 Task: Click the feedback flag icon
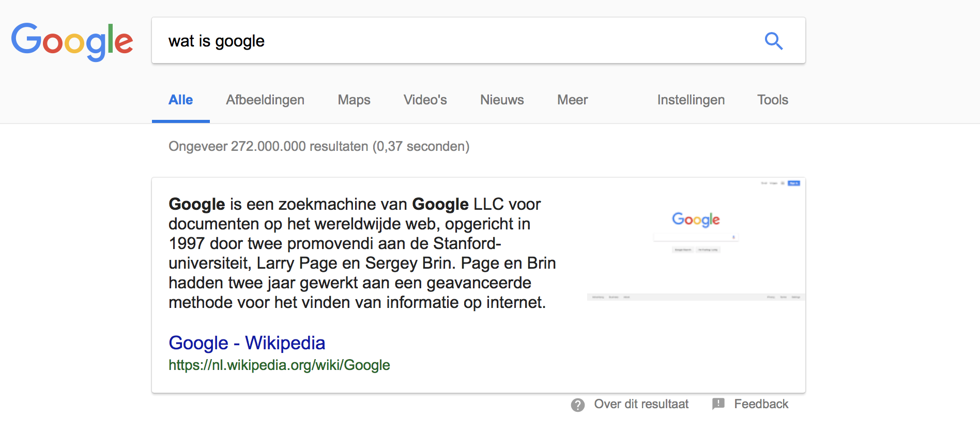point(718,404)
